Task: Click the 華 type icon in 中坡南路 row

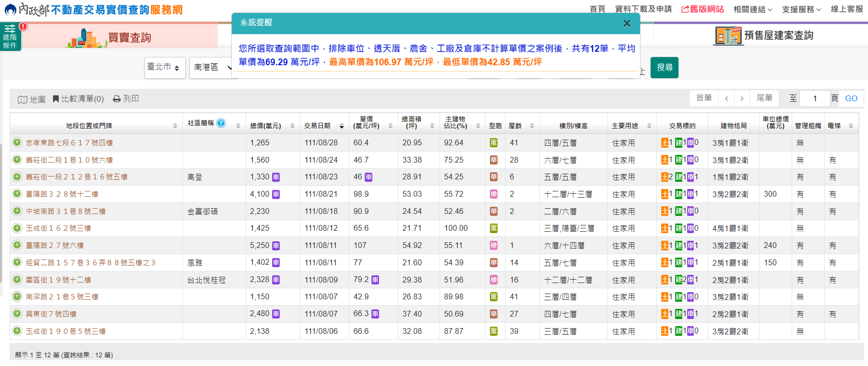Action: (x=494, y=212)
